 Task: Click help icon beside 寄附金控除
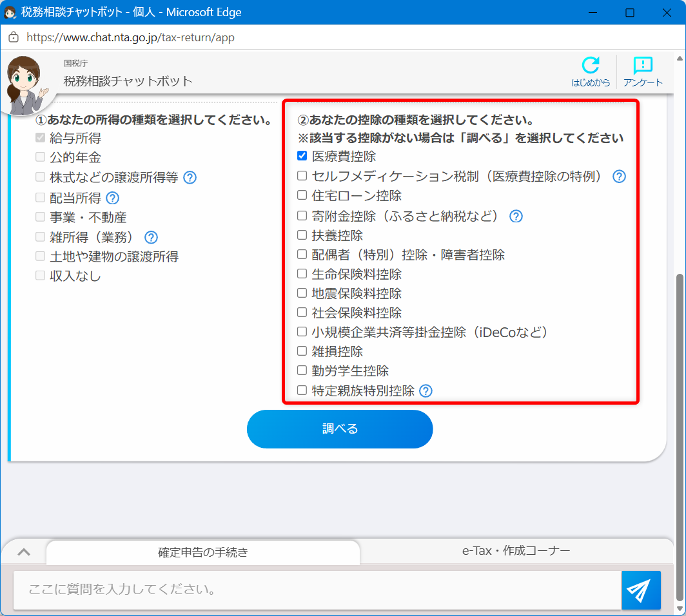pyautogui.click(x=516, y=216)
